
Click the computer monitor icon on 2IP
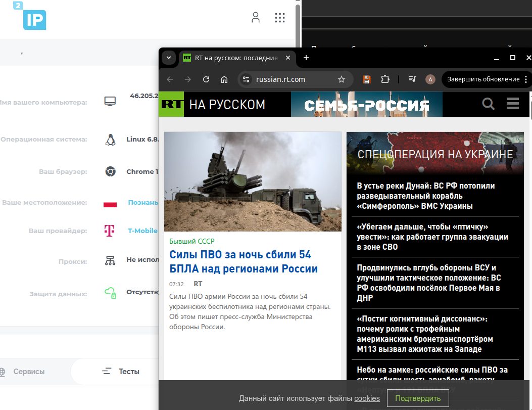click(x=110, y=101)
